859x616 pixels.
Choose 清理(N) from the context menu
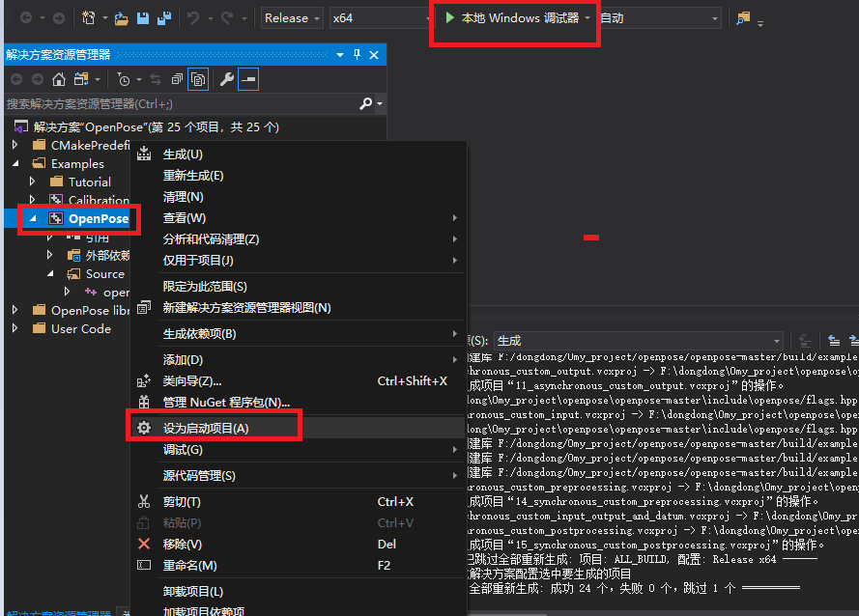[298, 197]
